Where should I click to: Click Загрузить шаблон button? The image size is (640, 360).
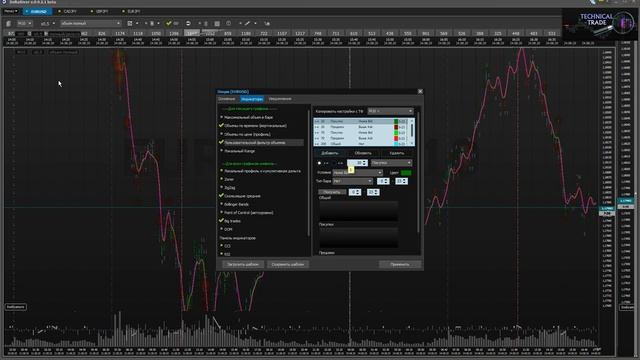point(243,264)
